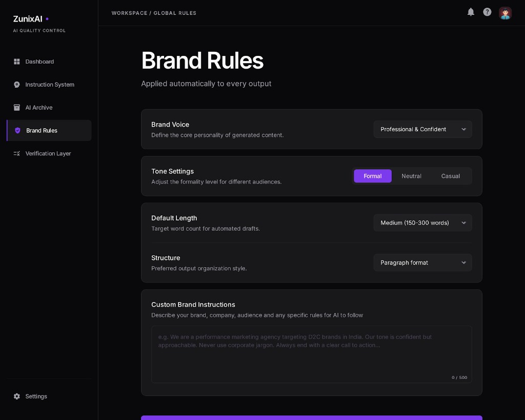Open the notification bell icon

pyautogui.click(x=471, y=12)
